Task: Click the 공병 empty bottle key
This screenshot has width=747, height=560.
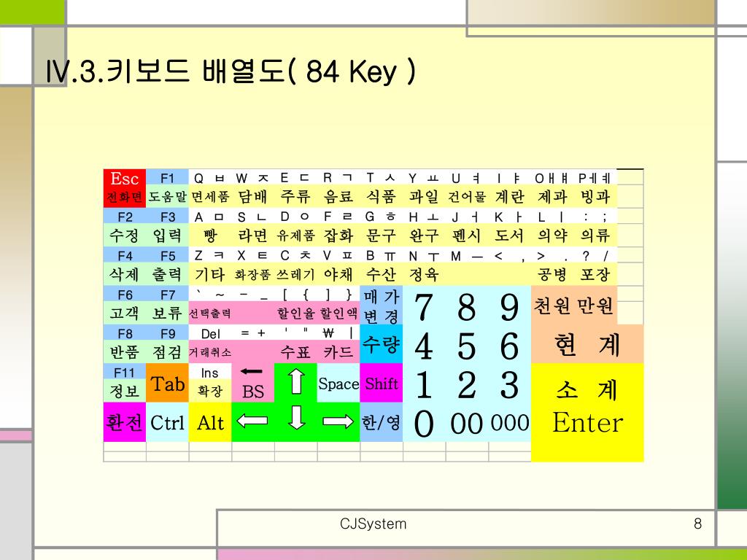Action: [552, 266]
